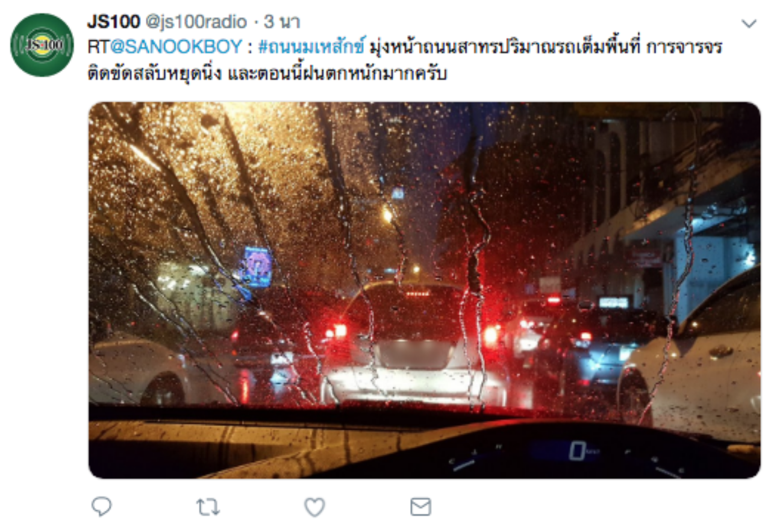This screenshot has width=771, height=532.
Task: Open the rainy windshield traffic photo
Action: [425, 290]
